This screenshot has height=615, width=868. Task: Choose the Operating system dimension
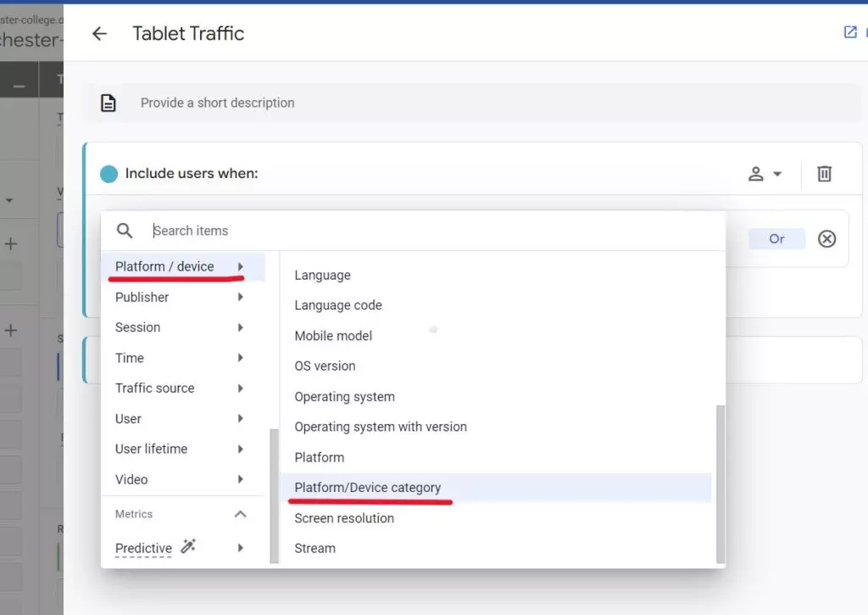tap(344, 396)
